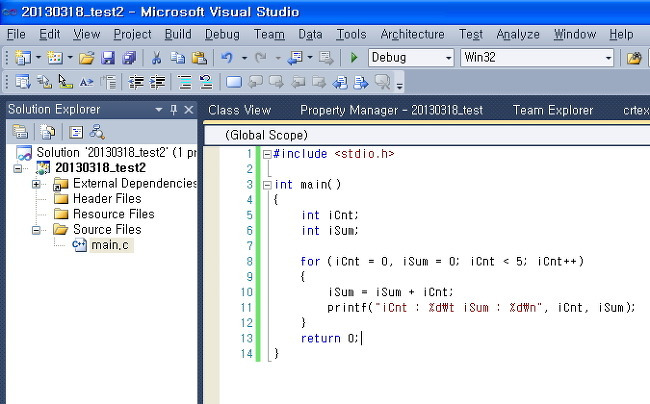Expand the External Dependencies folder

tap(36, 184)
